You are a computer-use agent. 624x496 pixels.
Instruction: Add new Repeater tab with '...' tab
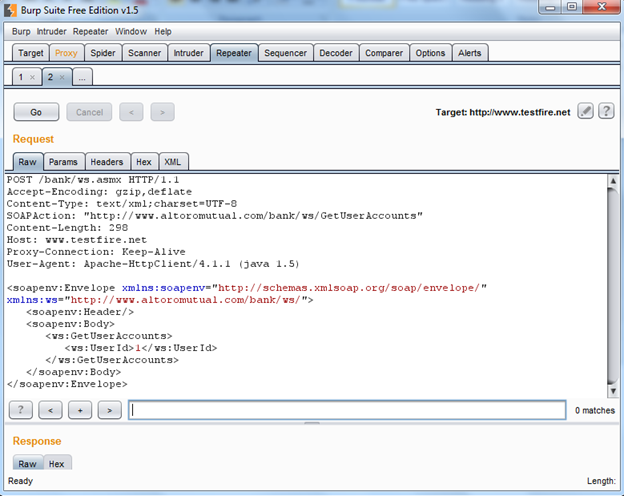point(82,77)
